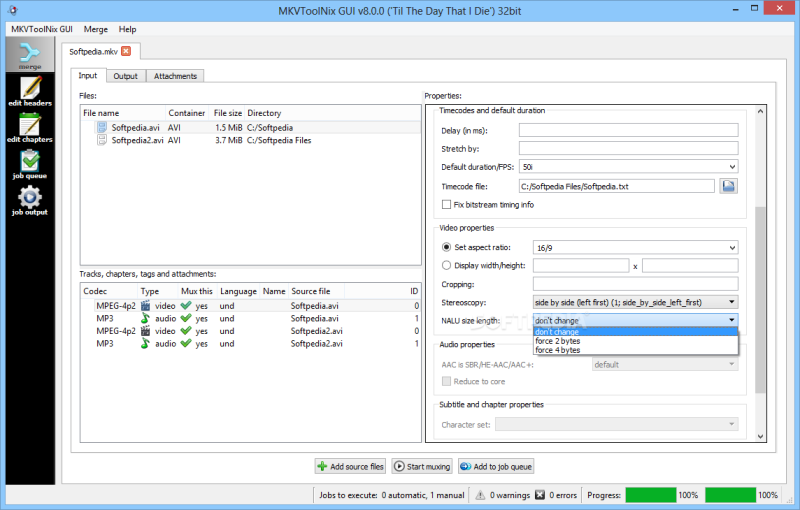Focus the Stretch by field
800x510 pixels.
coord(629,148)
